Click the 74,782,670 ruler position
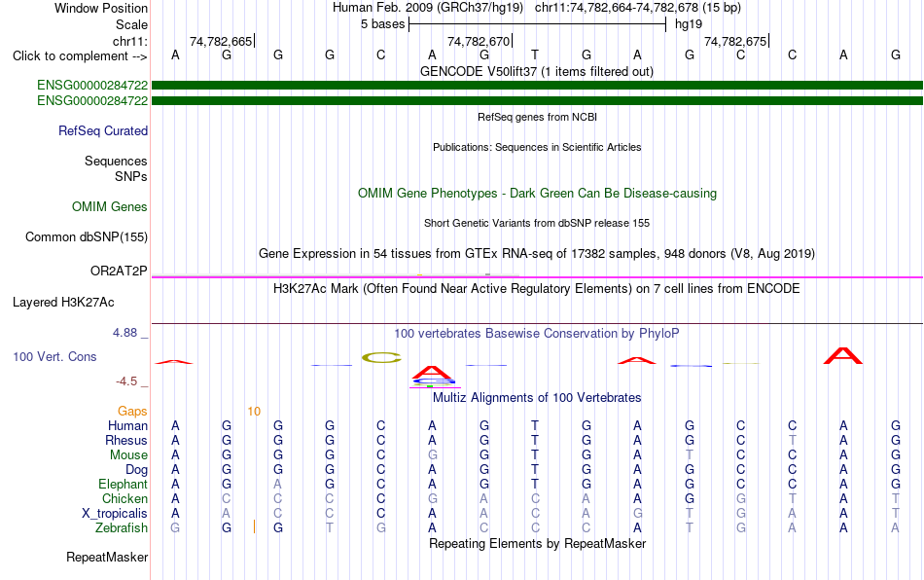 (479, 41)
